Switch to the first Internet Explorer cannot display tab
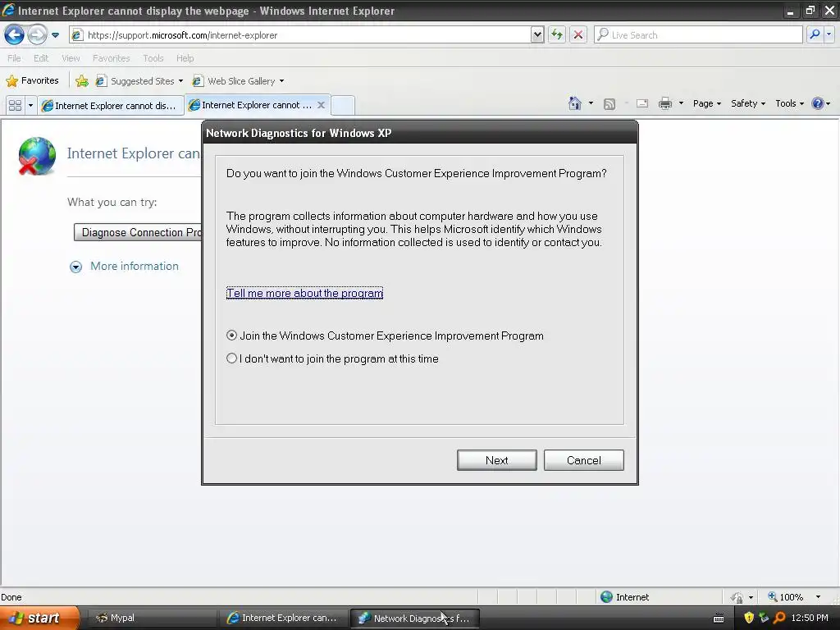The image size is (840, 630). point(111,106)
